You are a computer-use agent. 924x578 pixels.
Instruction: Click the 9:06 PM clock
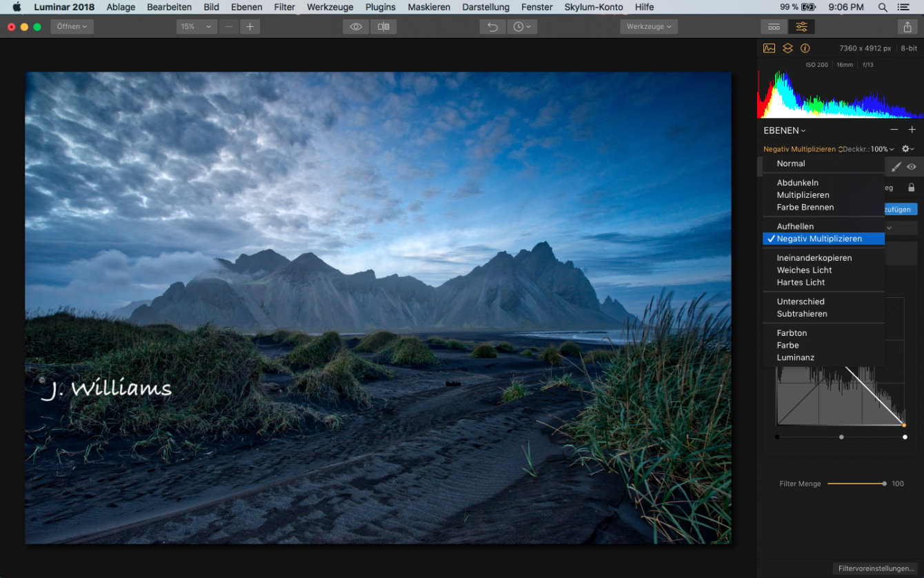(x=846, y=7)
